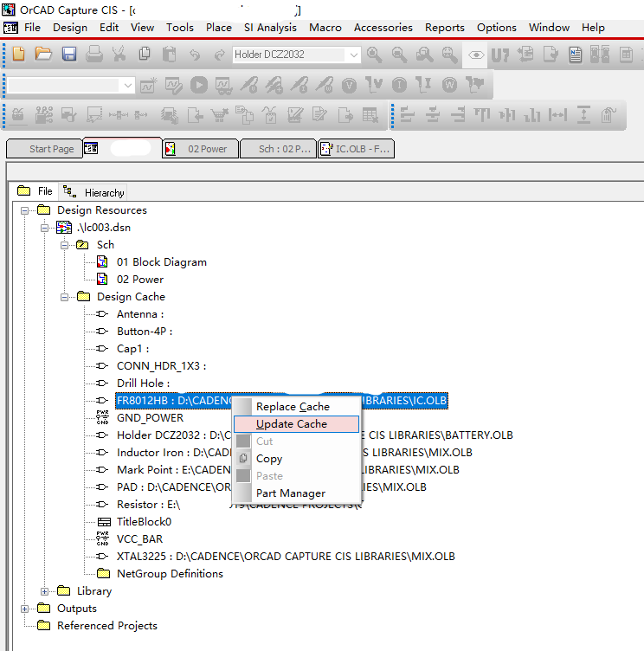Click the U? annotate icon

tap(500, 55)
